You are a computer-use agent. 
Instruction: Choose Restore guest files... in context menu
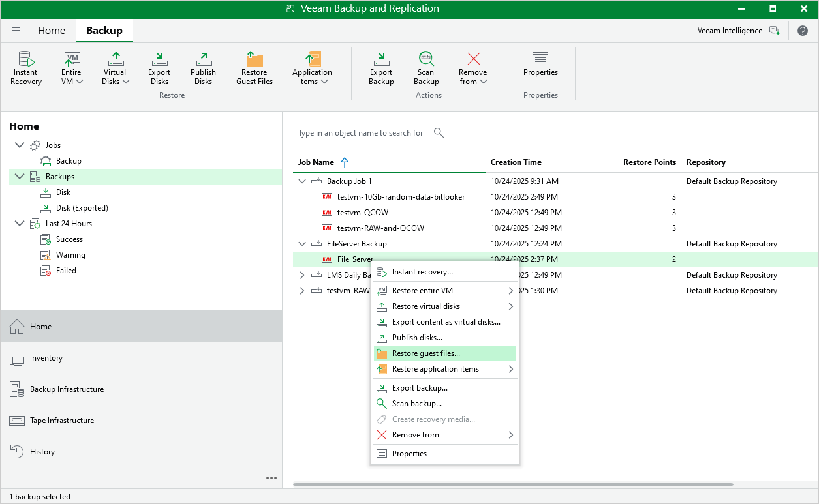coord(445,353)
